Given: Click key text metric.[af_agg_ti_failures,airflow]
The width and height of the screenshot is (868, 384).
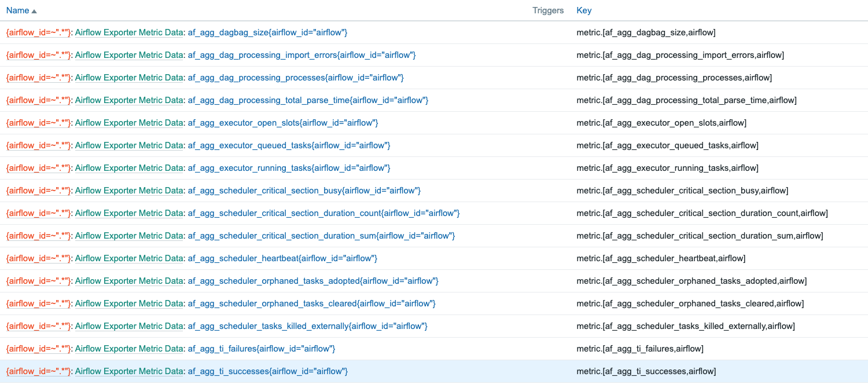Looking at the screenshot, I should pos(640,349).
